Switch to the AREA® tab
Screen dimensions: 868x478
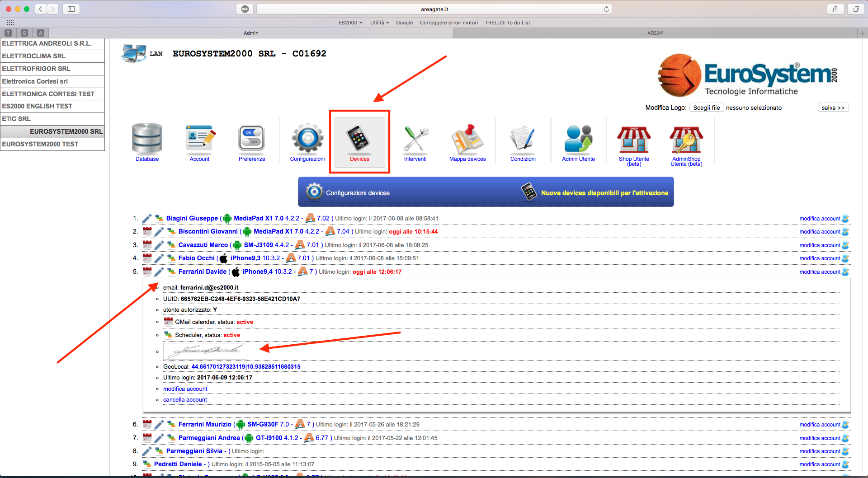click(x=655, y=33)
